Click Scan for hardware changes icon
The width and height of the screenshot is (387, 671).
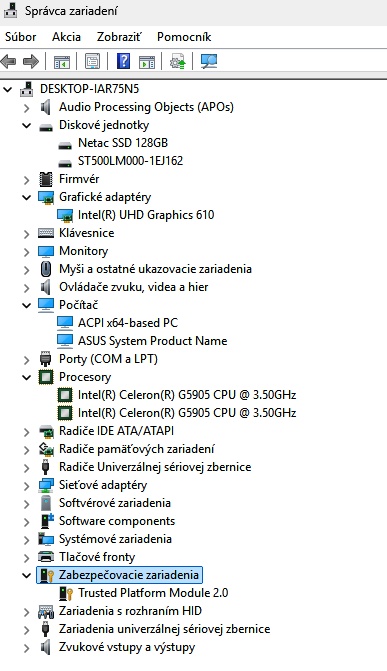209,62
